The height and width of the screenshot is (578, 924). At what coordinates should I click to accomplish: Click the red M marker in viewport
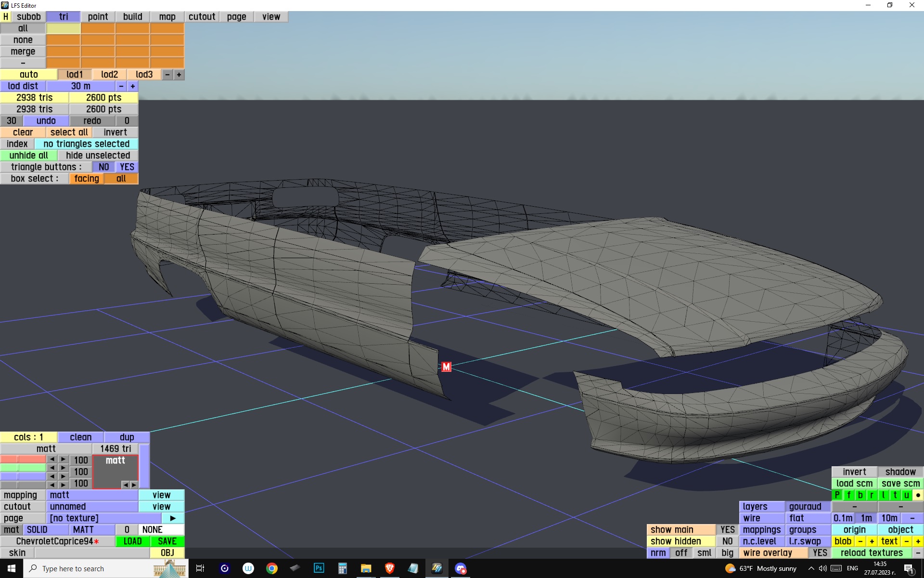coord(446,367)
